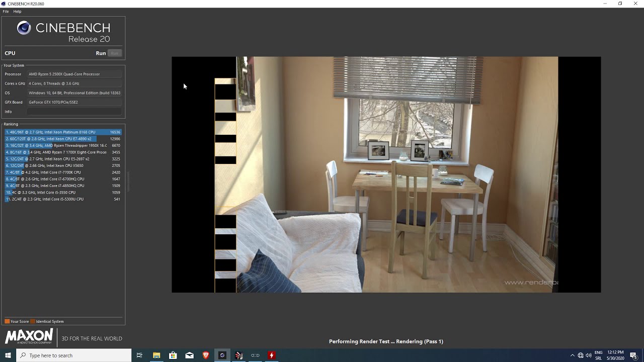Viewport: 644px width, 362px height.
Task: Switch the ENG SRL input language
Action: tap(598, 355)
